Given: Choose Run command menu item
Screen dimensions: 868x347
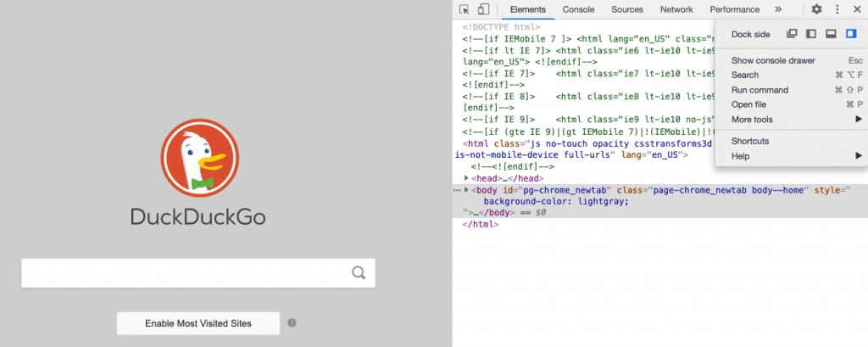Looking at the screenshot, I should tap(792, 90).
